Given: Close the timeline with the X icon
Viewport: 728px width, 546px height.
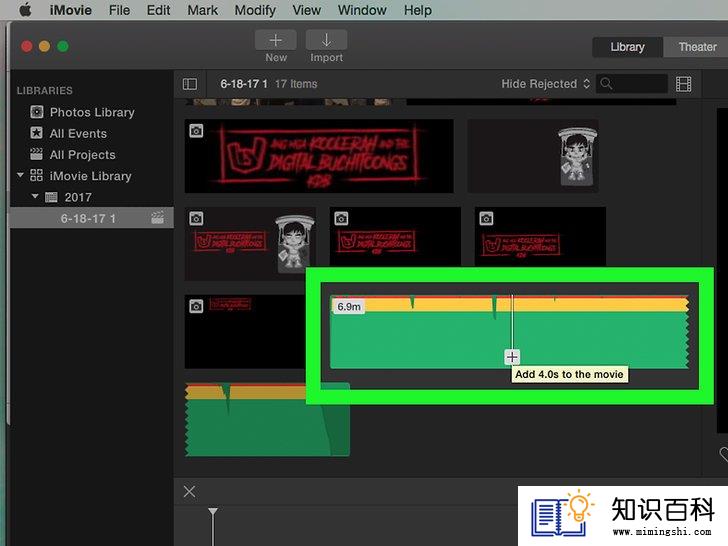Looking at the screenshot, I should pos(189,491).
